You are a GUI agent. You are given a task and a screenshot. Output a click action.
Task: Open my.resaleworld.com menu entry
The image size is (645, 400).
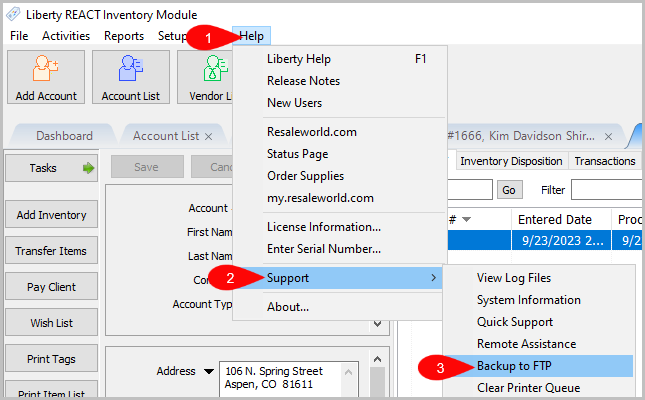pos(340,198)
